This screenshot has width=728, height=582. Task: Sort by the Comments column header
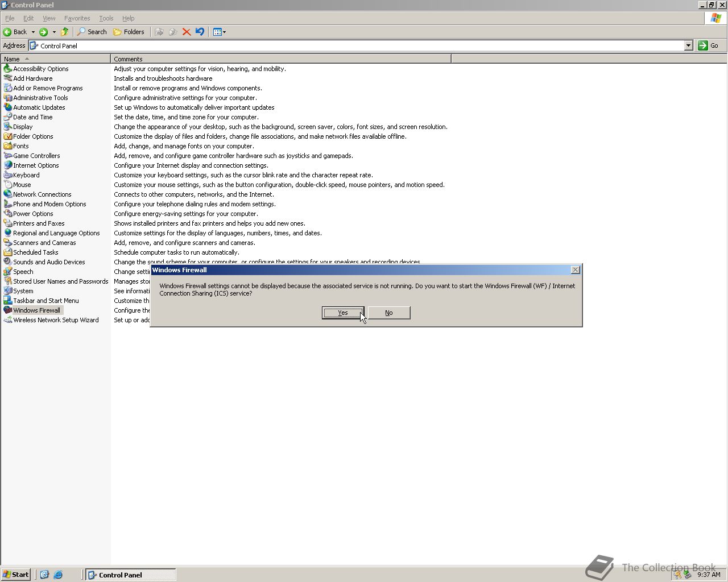[x=281, y=59]
